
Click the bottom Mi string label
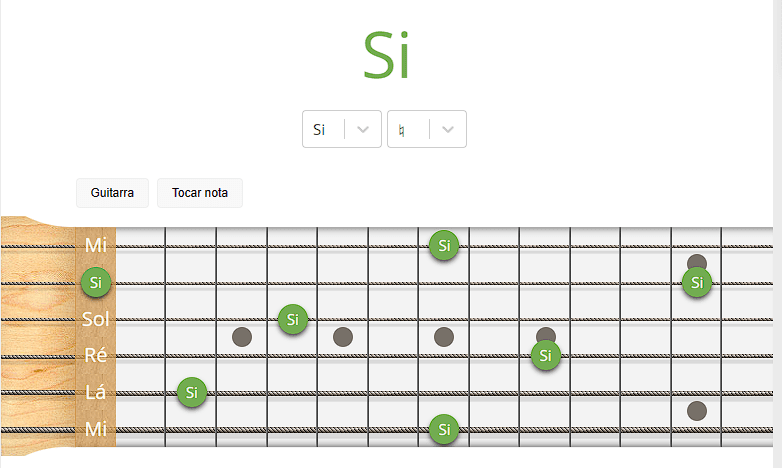96,430
